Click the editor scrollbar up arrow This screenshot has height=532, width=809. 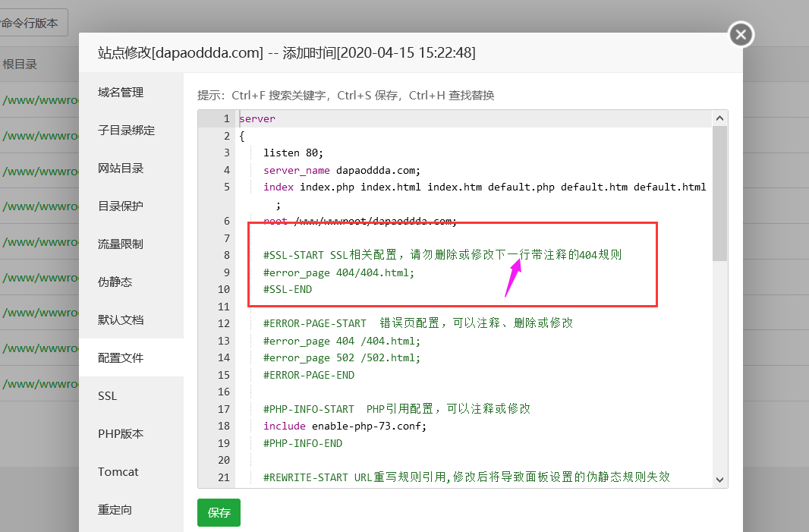pos(719,118)
